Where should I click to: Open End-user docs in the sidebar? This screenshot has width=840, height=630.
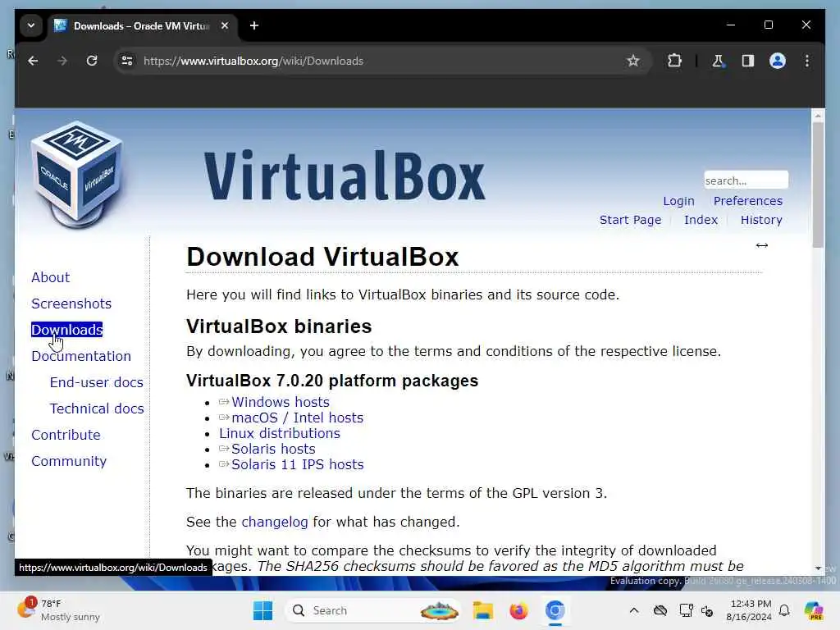(97, 382)
